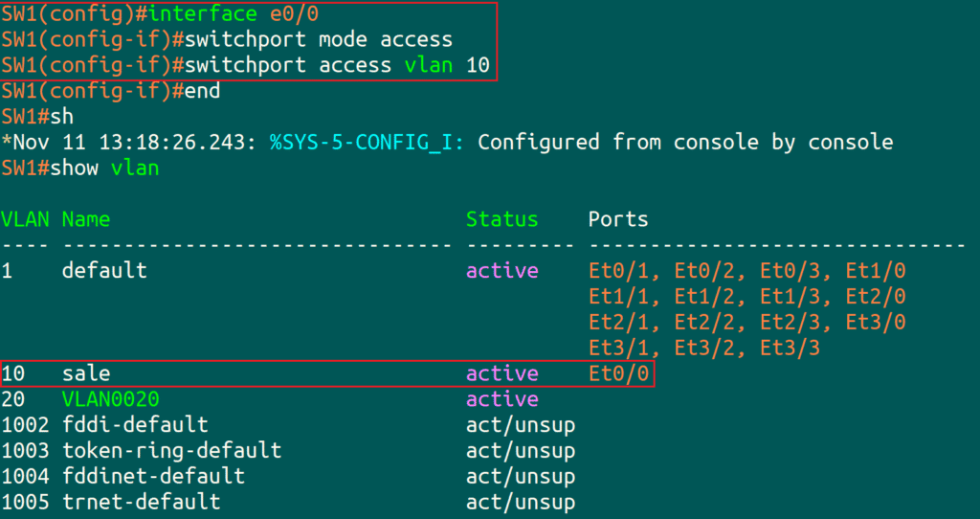Click the 'fddinet-default' VLAN name
Image resolution: width=980 pixels, height=519 pixels.
(153, 476)
